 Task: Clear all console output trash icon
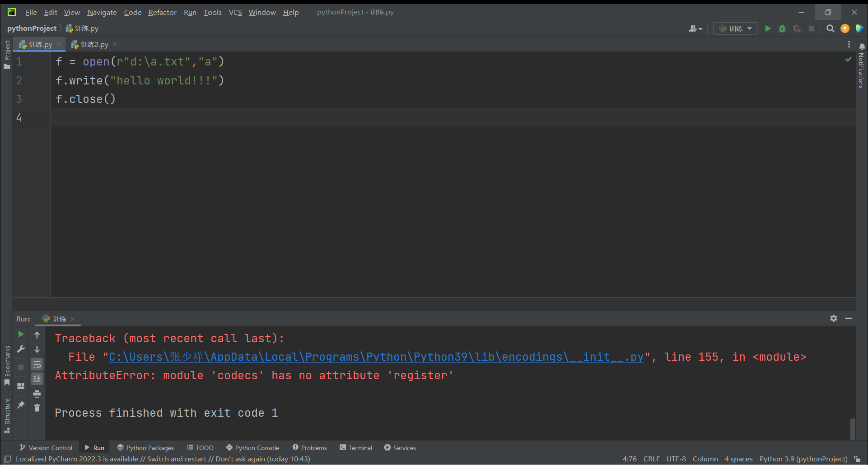pos(37,408)
